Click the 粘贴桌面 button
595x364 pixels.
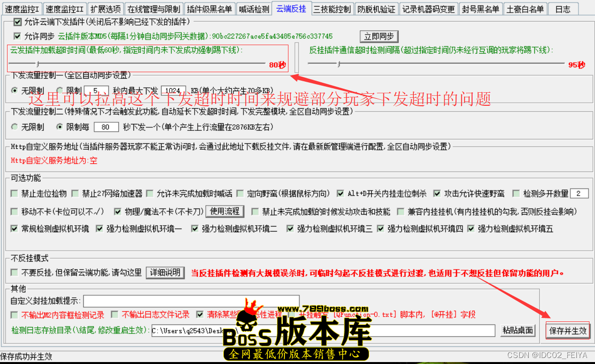pyautogui.click(x=518, y=330)
